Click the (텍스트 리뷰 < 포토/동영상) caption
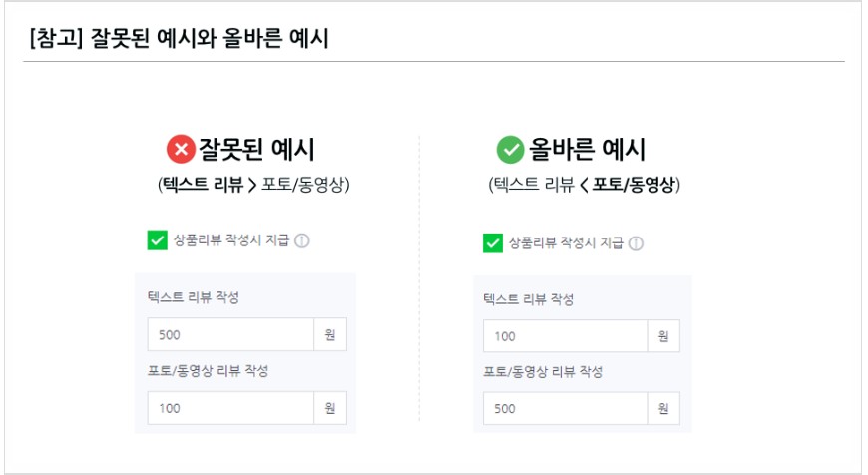Image resolution: width=868 pixels, height=475 pixels. click(585, 186)
